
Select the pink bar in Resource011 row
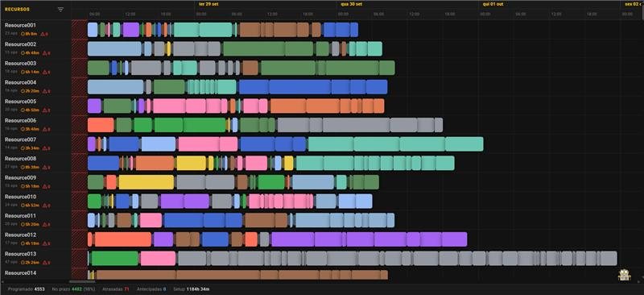click(x=151, y=220)
